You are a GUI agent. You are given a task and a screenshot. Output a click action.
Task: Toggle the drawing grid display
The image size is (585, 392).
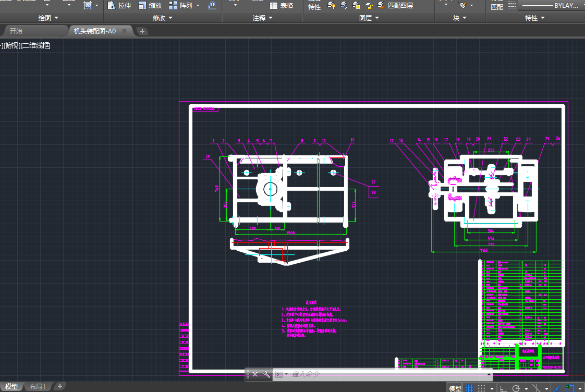coord(469,388)
